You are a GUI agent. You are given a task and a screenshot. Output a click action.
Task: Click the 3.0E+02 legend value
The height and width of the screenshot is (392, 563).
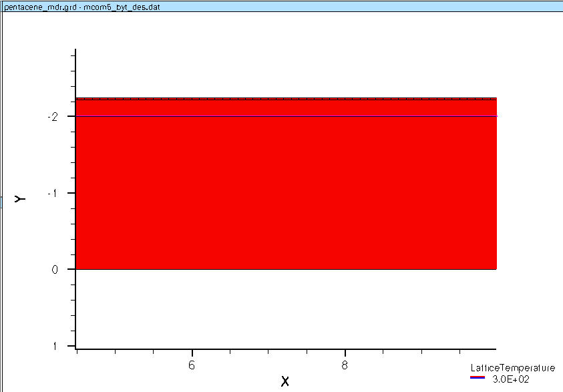tap(510, 379)
